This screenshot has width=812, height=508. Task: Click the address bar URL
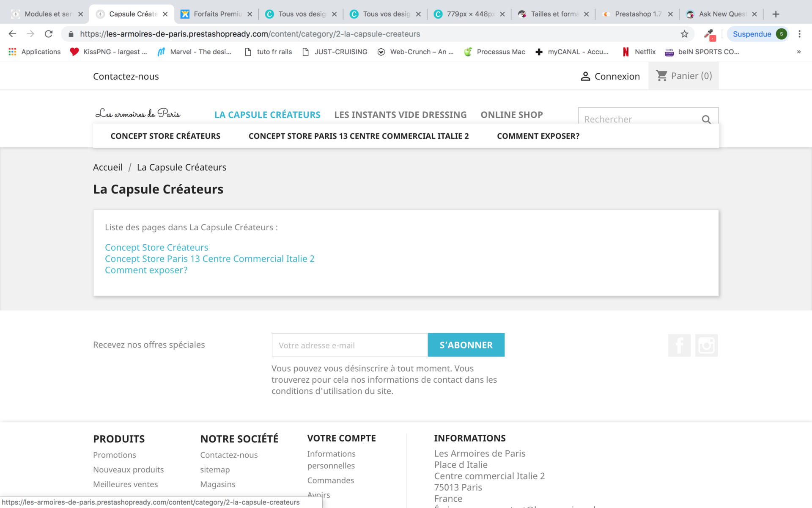(250, 34)
